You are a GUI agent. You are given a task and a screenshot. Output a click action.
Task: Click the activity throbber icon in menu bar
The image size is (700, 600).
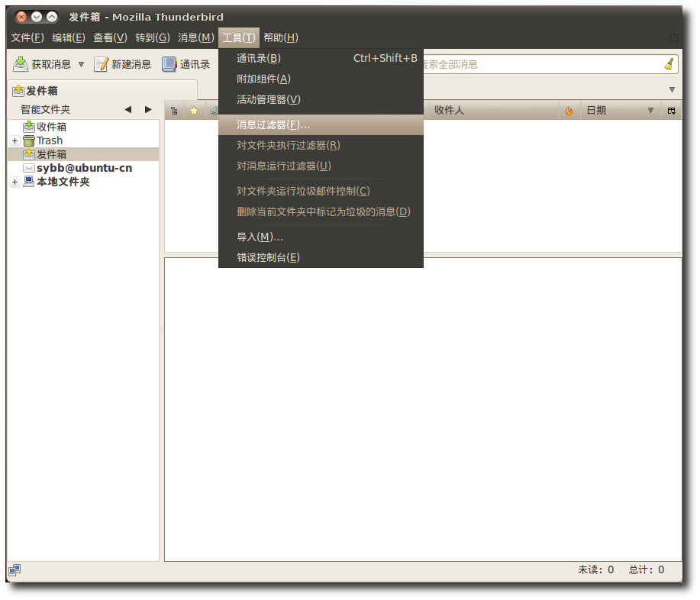673,38
